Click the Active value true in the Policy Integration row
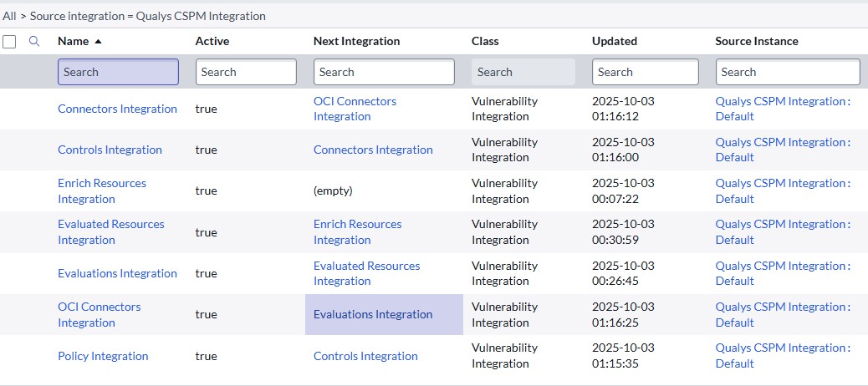Image resolution: width=868 pixels, height=386 pixels. coord(206,356)
